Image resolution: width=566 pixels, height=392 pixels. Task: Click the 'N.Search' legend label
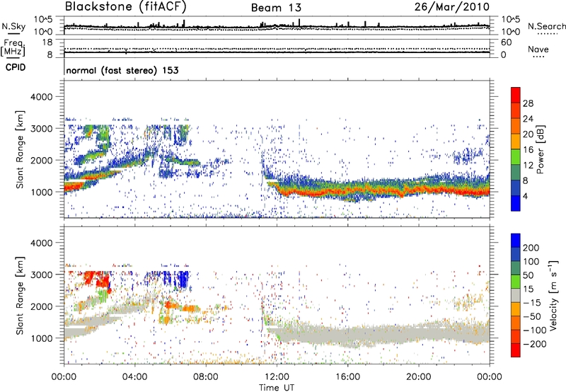(546, 26)
